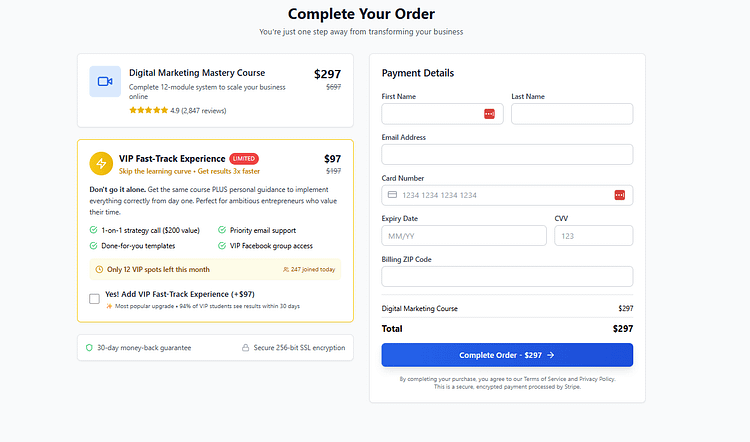The width and height of the screenshot is (750, 442).
Task: Open the Terms of Service link
Action: 545,379
